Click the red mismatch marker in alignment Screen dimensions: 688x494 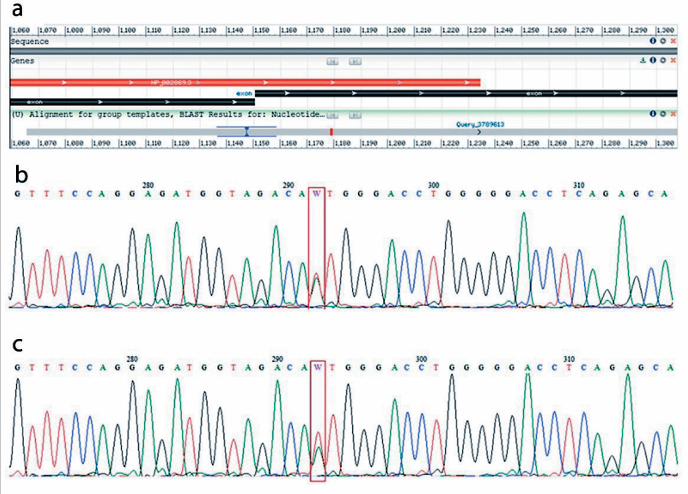pyautogui.click(x=331, y=131)
